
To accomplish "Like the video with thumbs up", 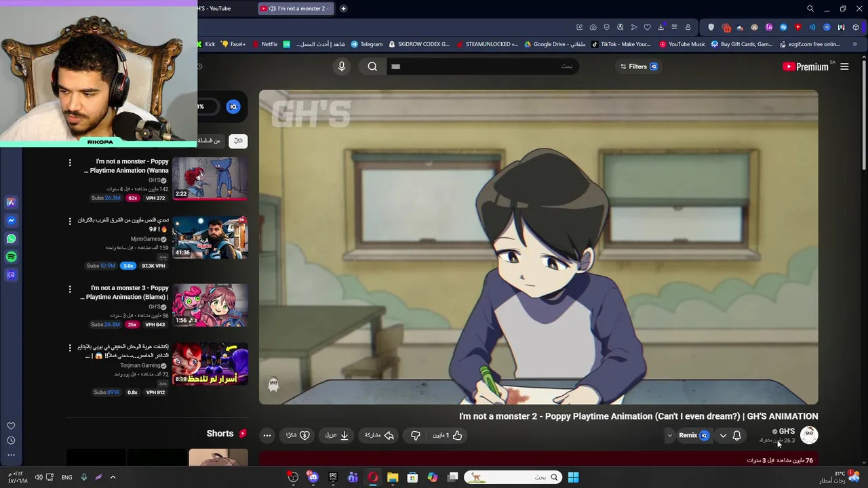I will point(448,435).
